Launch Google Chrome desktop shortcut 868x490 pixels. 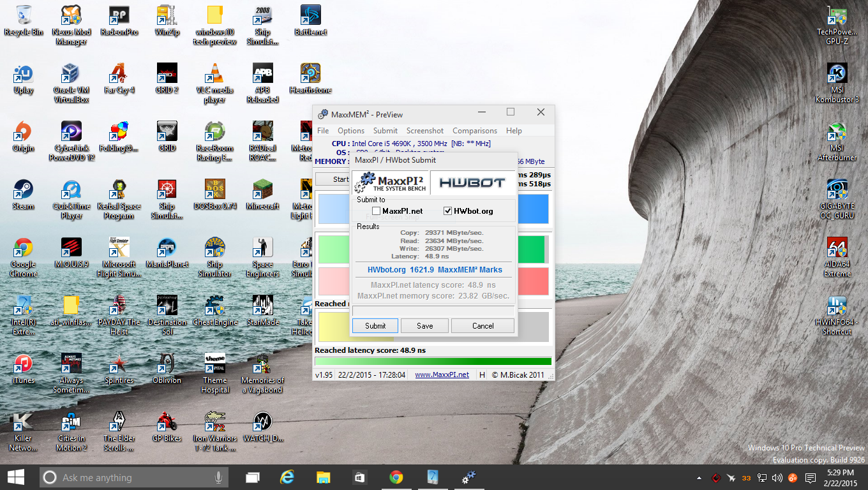pyautogui.click(x=24, y=257)
